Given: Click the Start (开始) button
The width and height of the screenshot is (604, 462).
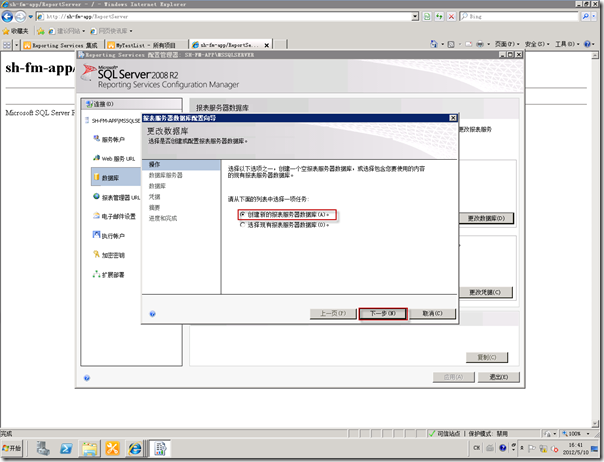Looking at the screenshot, I should point(12,449).
